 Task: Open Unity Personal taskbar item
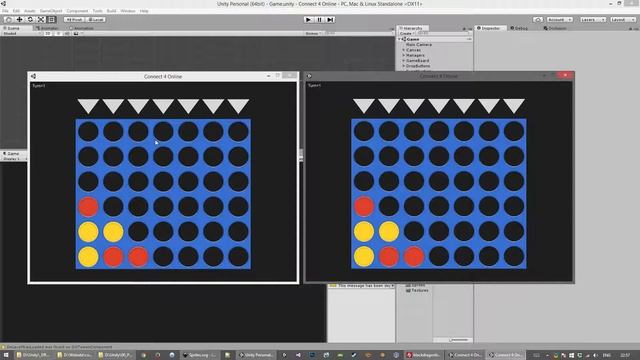click(x=256, y=355)
